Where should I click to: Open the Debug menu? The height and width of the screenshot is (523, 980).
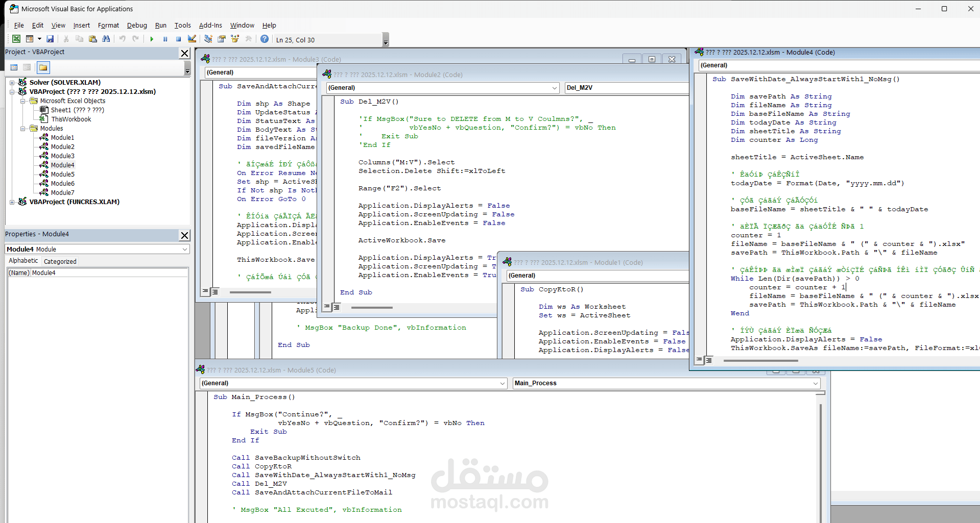(x=137, y=25)
